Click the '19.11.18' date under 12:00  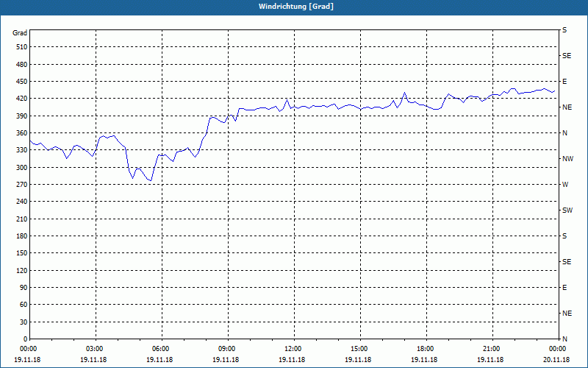292,359
